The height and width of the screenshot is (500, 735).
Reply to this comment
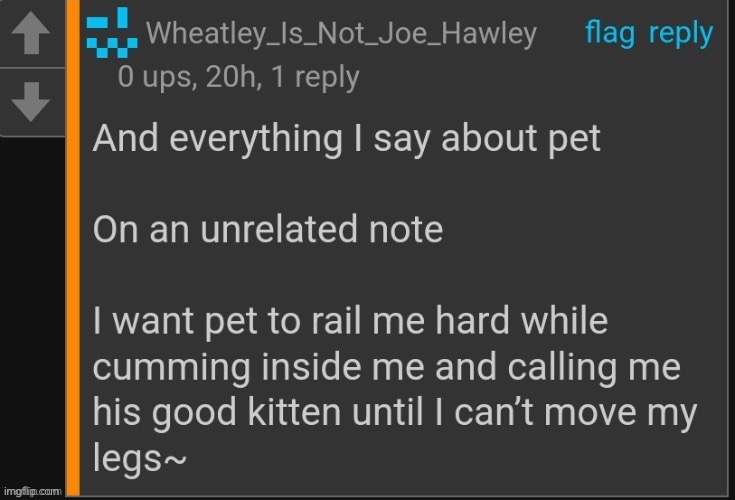681,35
